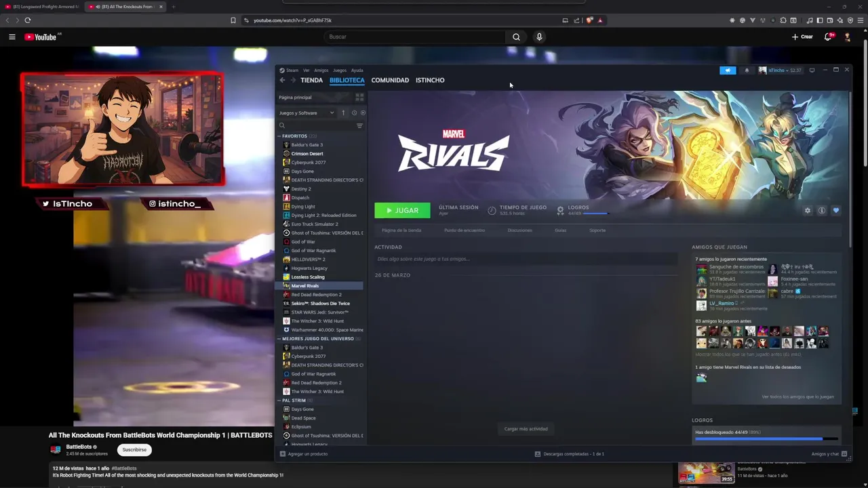This screenshot has width=868, height=488.
Task: Open friend Sanguche de escombros avatar
Action: pos(701,270)
